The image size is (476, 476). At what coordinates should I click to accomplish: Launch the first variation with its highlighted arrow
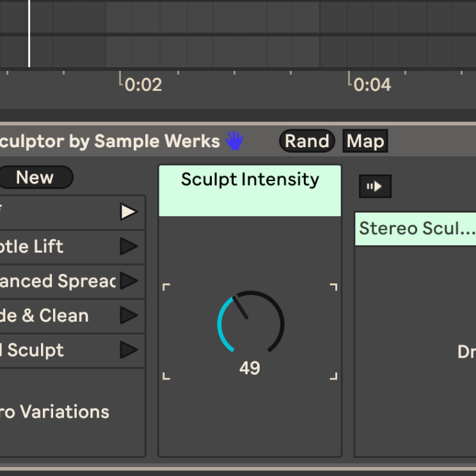pyautogui.click(x=129, y=212)
